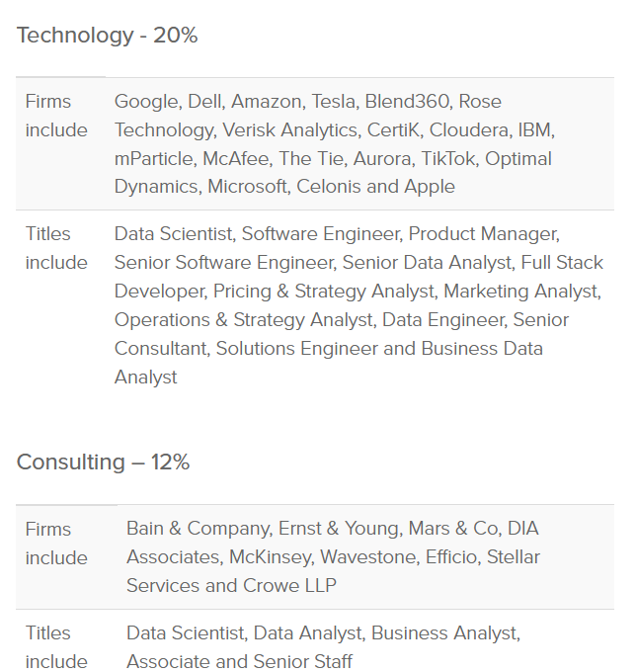Image resolution: width=636 pixels, height=672 pixels.
Task: Click the text 'Associate and Senior Staff'
Action: [x=239, y=661]
